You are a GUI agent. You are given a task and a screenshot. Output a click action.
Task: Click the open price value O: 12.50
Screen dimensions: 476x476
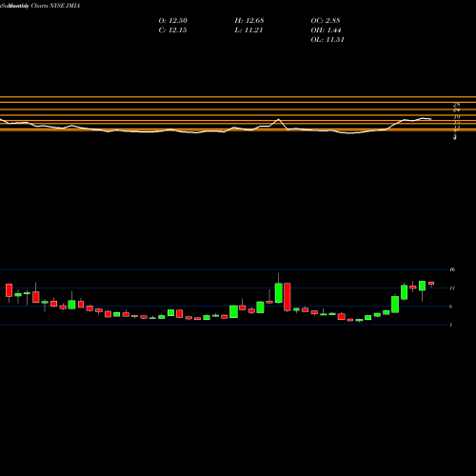click(173, 21)
